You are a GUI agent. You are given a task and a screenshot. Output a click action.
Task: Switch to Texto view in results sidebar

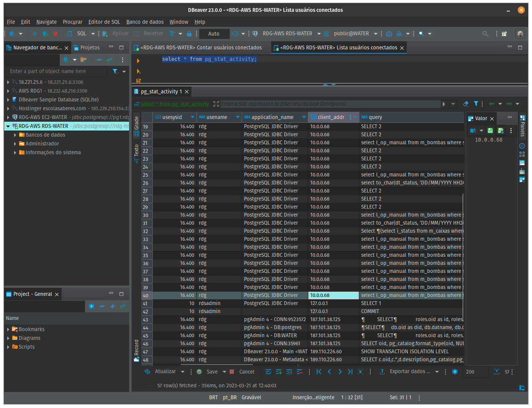pyautogui.click(x=136, y=152)
